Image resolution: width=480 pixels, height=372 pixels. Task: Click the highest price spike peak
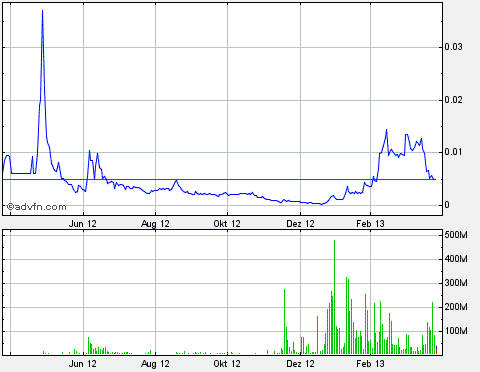[42, 11]
